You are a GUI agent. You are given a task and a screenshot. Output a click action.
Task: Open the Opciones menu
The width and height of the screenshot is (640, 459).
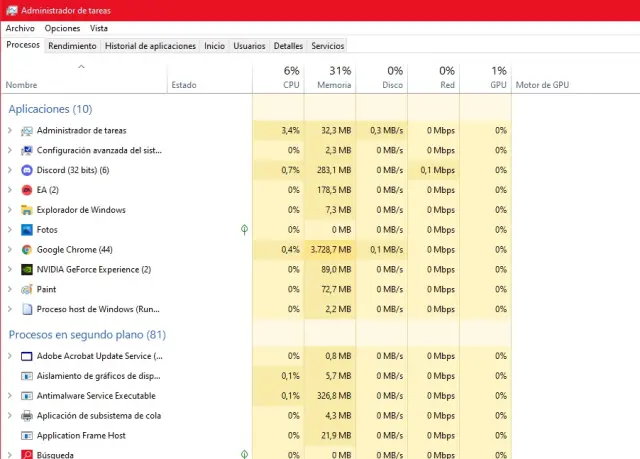pyautogui.click(x=62, y=28)
